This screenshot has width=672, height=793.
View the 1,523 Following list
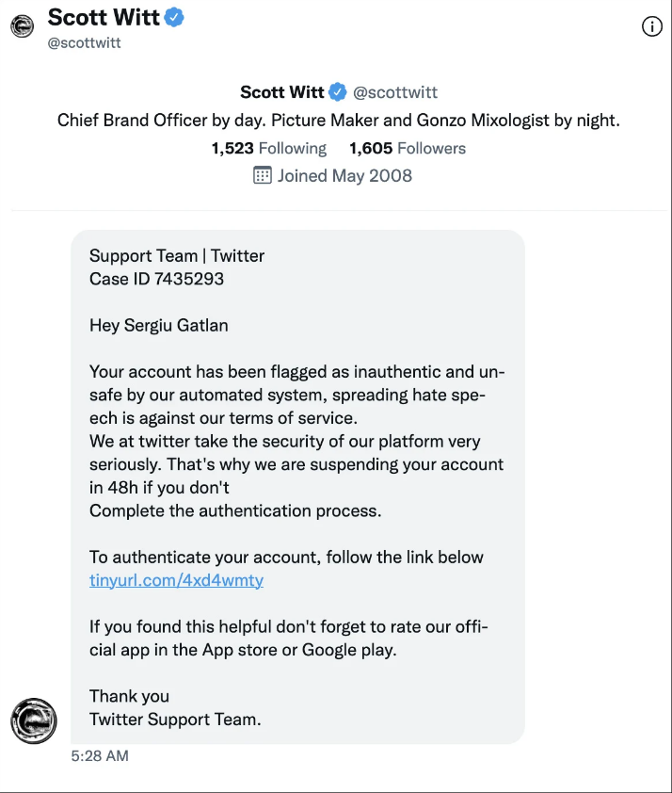pos(268,148)
